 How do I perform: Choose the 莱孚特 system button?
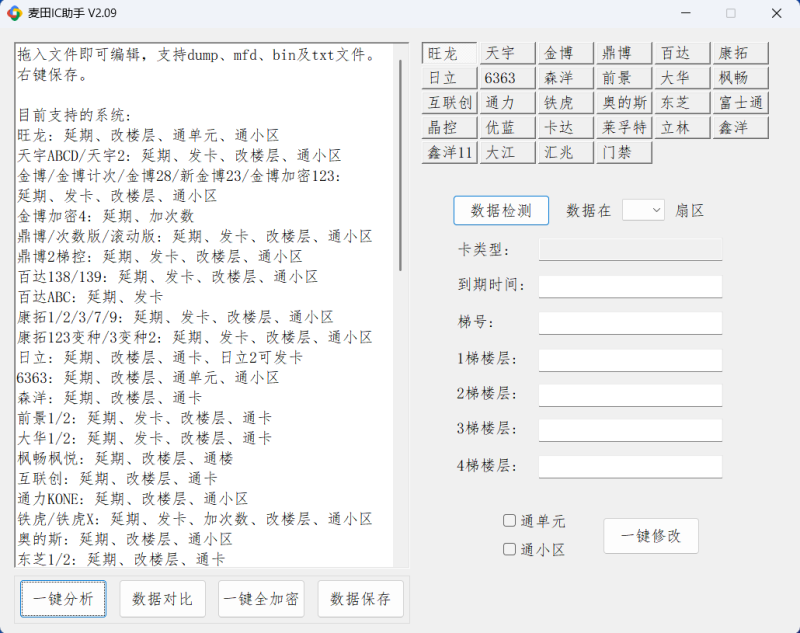tap(623, 128)
